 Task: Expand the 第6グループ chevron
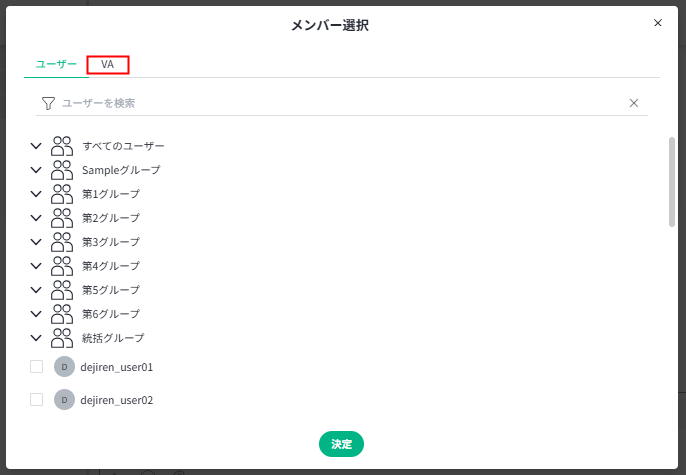[37, 314]
